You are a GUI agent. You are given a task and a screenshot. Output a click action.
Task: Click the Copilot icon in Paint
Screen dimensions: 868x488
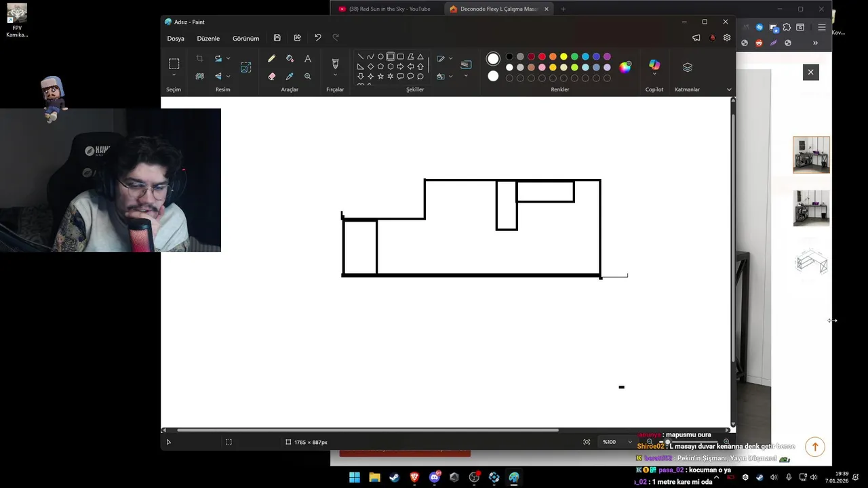(654, 64)
